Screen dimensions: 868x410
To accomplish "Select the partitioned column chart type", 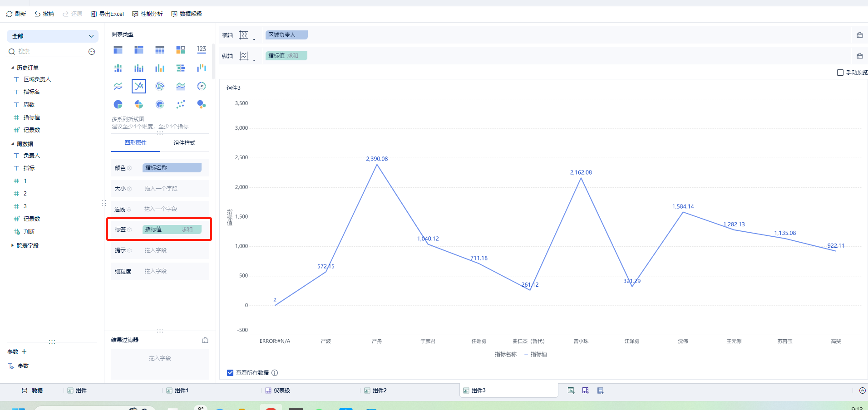I will click(118, 68).
